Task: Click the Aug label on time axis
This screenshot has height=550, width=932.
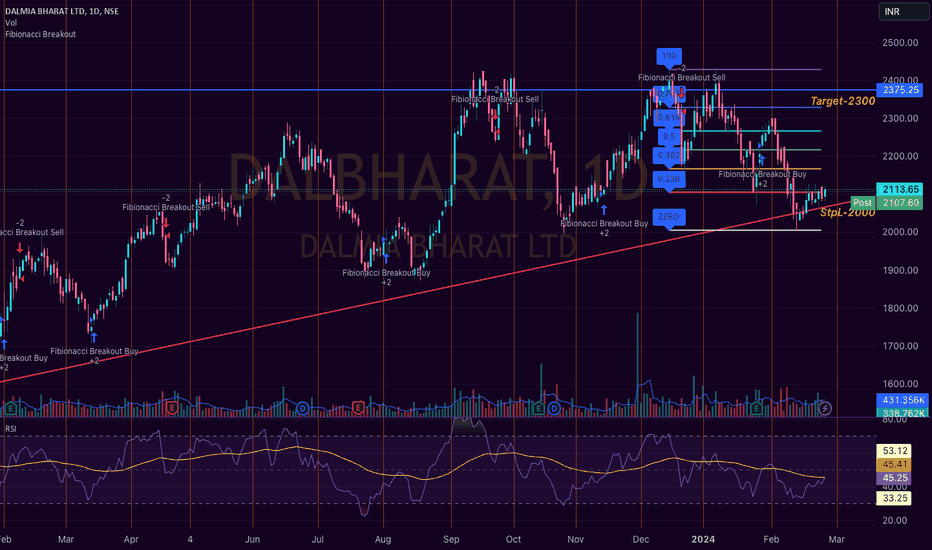Action: 383,539
